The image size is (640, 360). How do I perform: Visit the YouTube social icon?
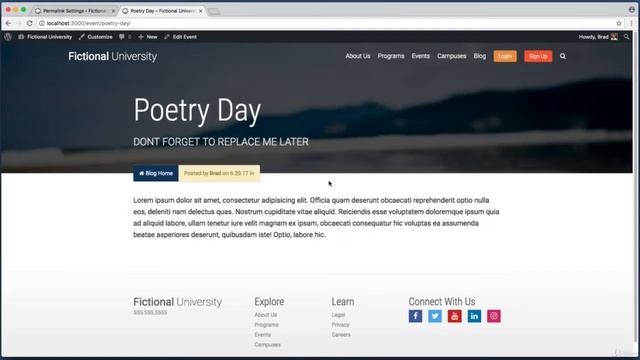click(x=454, y=316)
